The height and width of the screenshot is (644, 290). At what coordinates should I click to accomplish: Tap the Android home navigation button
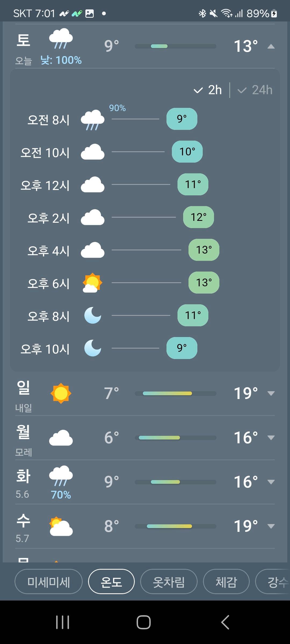click(144, 622)
